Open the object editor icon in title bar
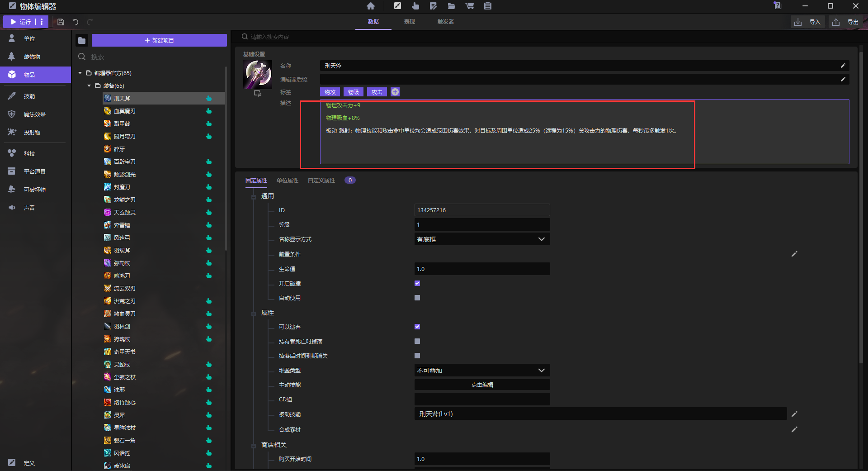 [397, 6]
